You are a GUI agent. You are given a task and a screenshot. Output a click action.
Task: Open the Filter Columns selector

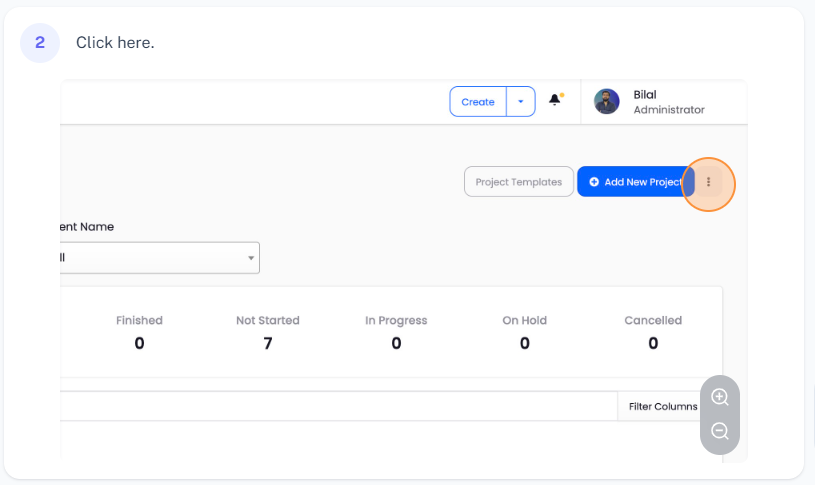click(x=663, y=406)
